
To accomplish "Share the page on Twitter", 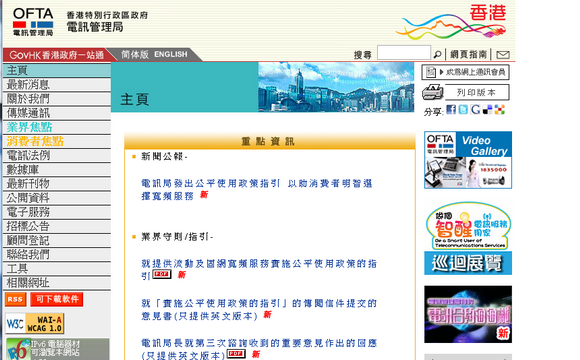I will (x=463, y=110).
